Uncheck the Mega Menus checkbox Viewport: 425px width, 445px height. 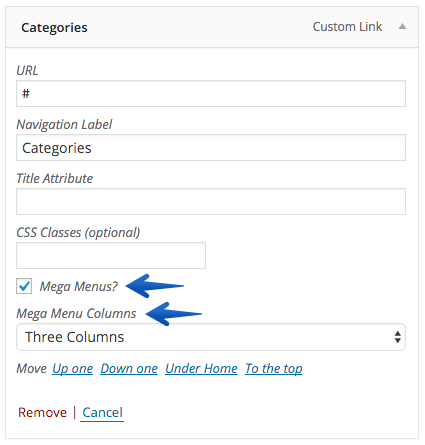24,286
